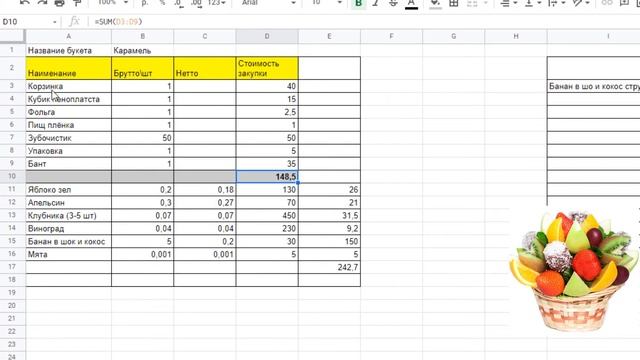Click the Print icon
640x360 pixels.
(60, 2)
